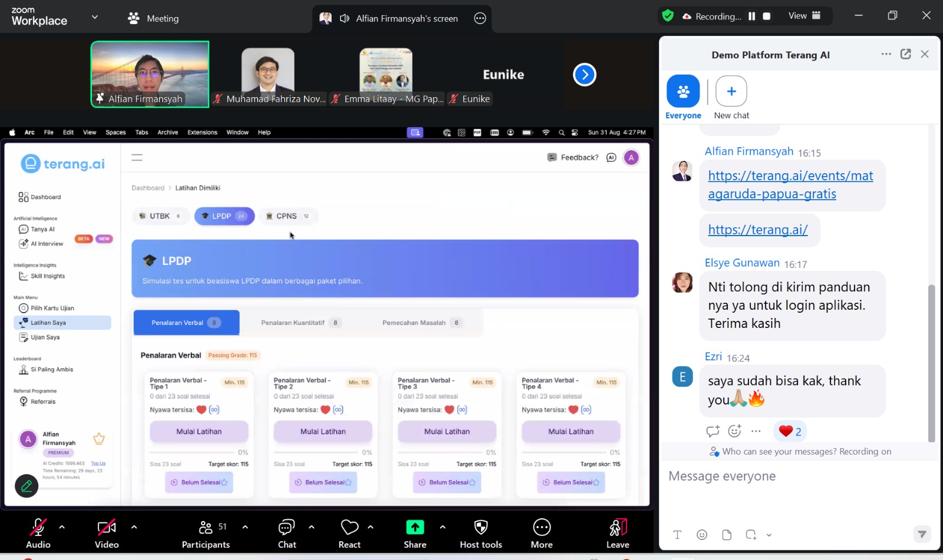Expand reactions options chevron
Viewport: 943px width, 560px height.
pyautogui.click(x=371, y=527)
